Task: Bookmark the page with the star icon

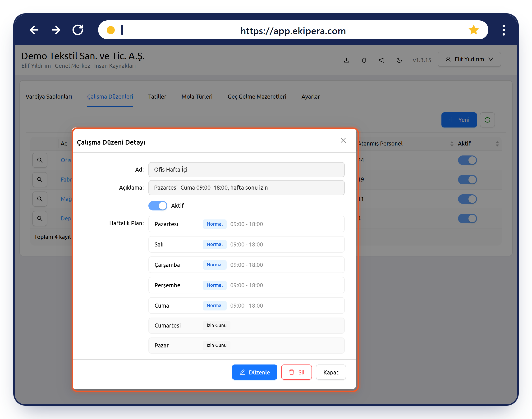Action: coord(473,30)
